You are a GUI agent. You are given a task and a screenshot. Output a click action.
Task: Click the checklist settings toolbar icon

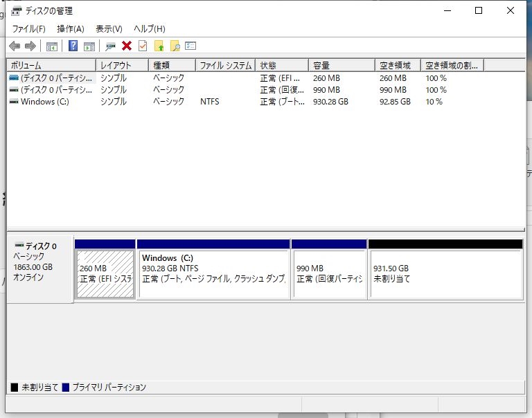coord(190,46)
